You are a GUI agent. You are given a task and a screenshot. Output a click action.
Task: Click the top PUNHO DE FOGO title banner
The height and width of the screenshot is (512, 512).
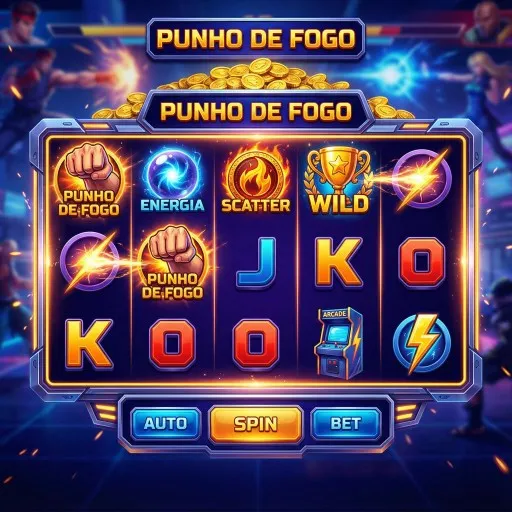pyautogui.click(x=256, y=39)
